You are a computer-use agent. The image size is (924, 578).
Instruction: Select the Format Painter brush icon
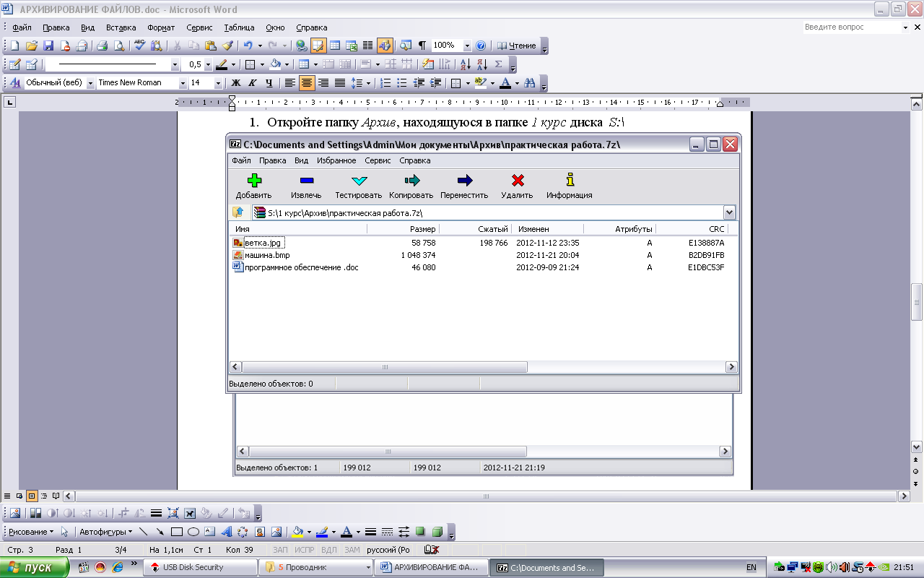(x=227, y=46)
